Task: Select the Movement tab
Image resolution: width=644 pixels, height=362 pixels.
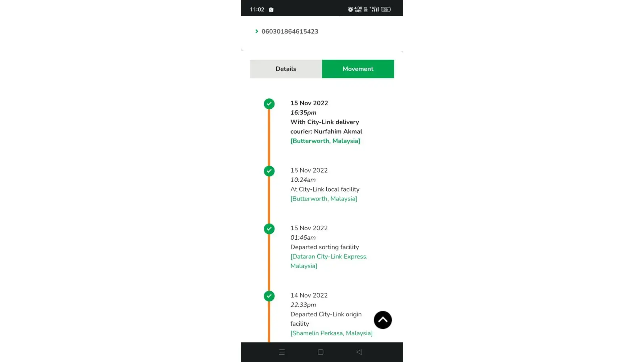Action: coord(358,69)
